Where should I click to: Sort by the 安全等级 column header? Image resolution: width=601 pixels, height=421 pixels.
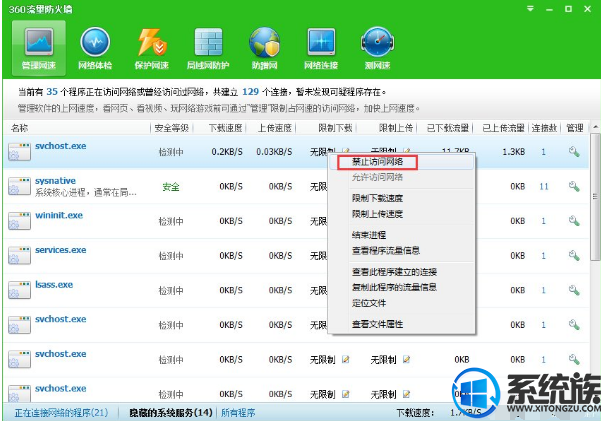click(171, 128)
